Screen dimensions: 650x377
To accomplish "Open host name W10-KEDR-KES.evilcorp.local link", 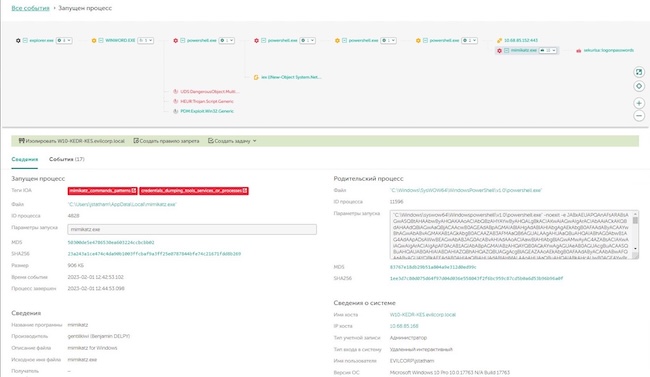I will tap(422, 315).
